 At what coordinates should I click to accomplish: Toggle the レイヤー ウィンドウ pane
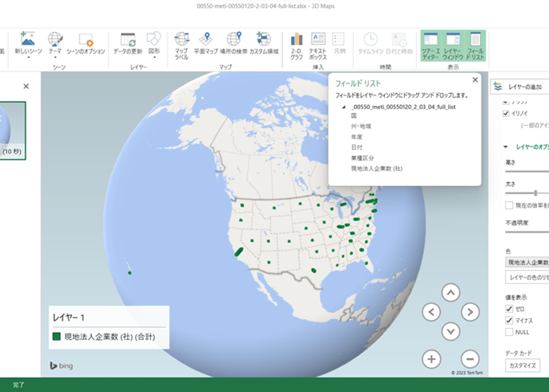[x=453, y=46]
